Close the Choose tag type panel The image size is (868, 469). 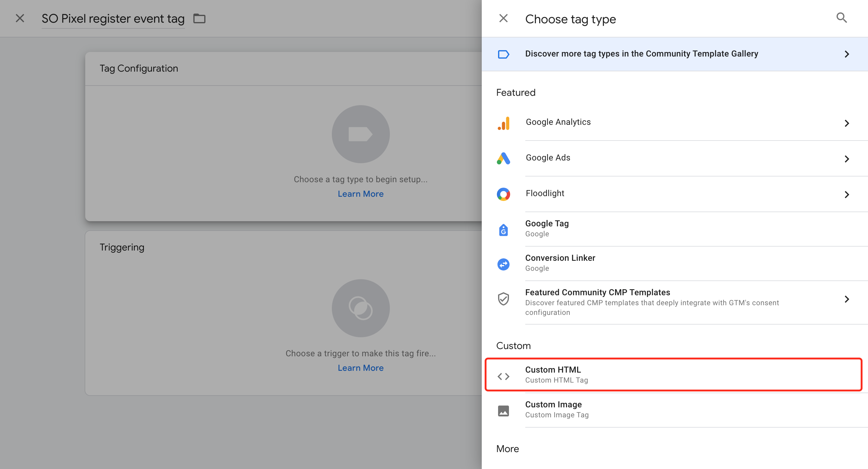tap(503, 18)
